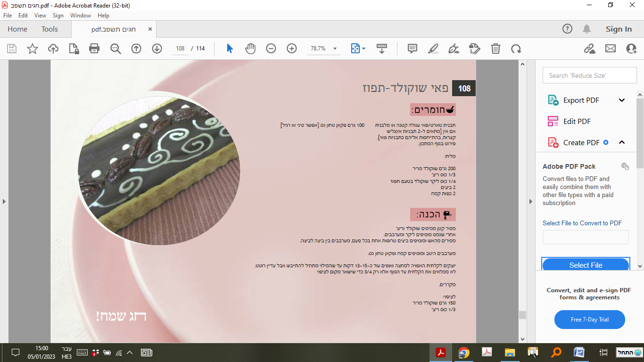
Task: Go to the previous page arrow
Action: click(x=136, y=49)
